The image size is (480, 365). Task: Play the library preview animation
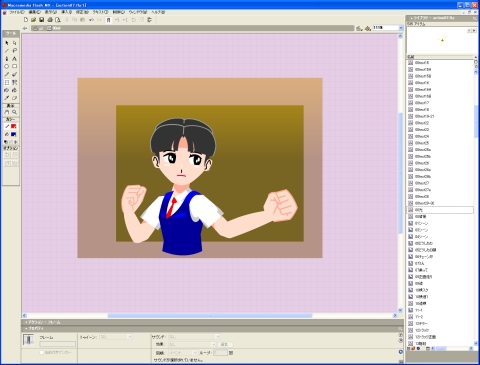(474, 30)
